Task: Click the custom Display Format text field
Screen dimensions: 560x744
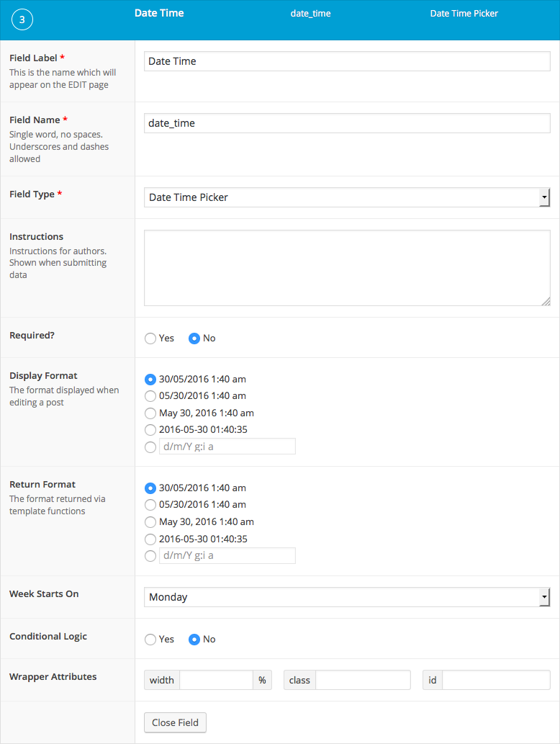Action: click(x=227, y=447)
